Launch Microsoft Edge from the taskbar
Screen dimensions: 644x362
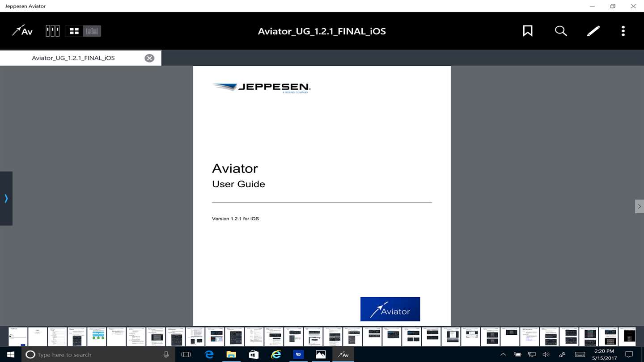point(209,354)
